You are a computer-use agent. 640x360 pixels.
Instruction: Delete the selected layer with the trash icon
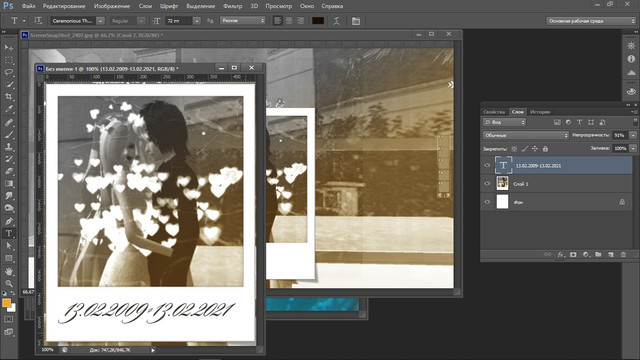(x=623, y=254)
